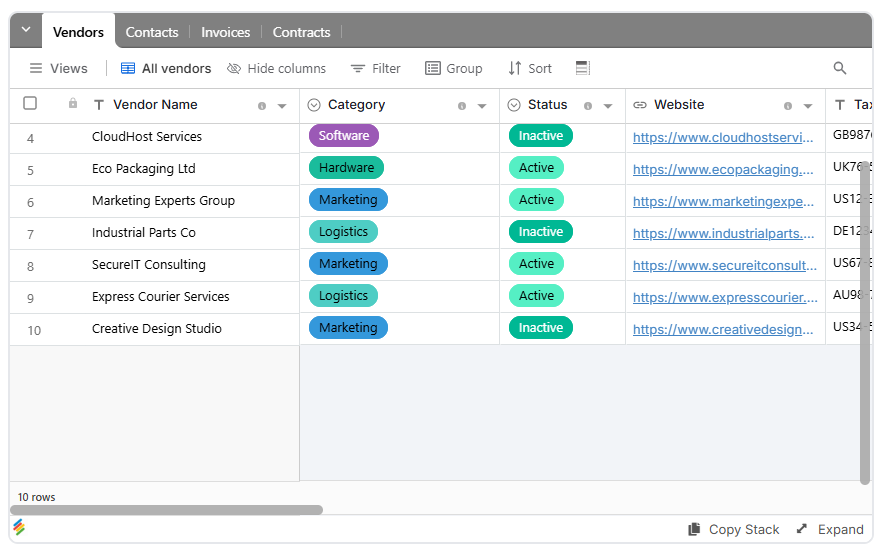Open the Category column dropdown arrow
This screenshot has width=882, height=555.
[x=482, y=106]
